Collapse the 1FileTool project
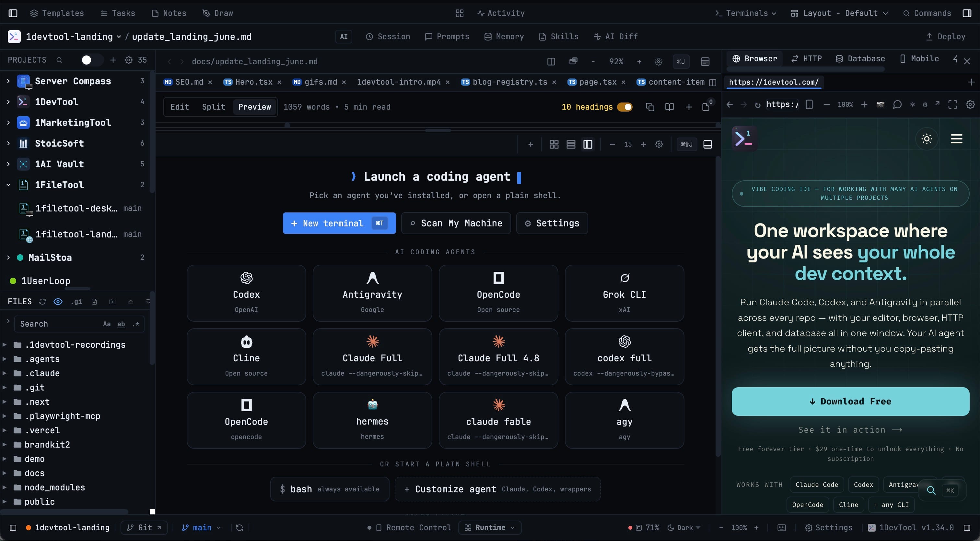Viewport: 980px width, 541px height. 8,185
